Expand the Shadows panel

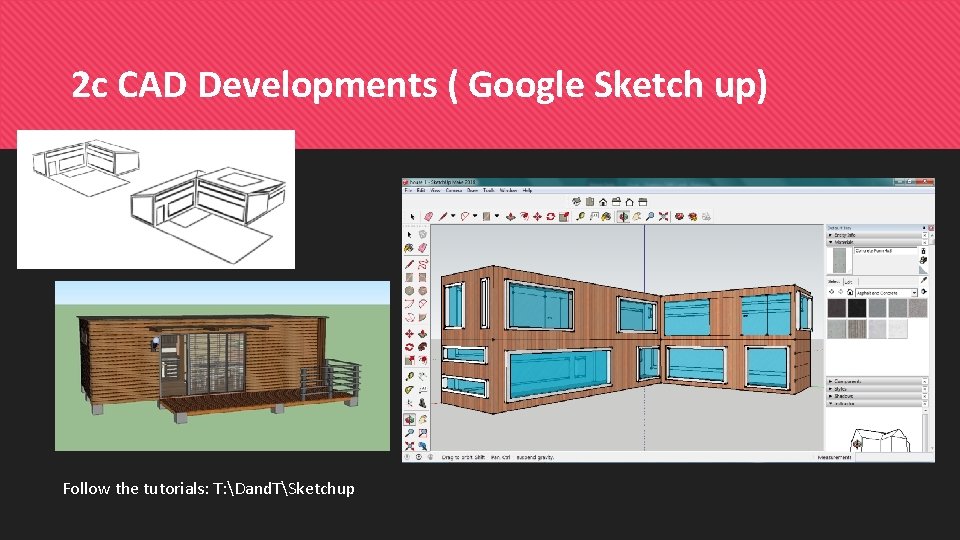[x=876, y=396]
